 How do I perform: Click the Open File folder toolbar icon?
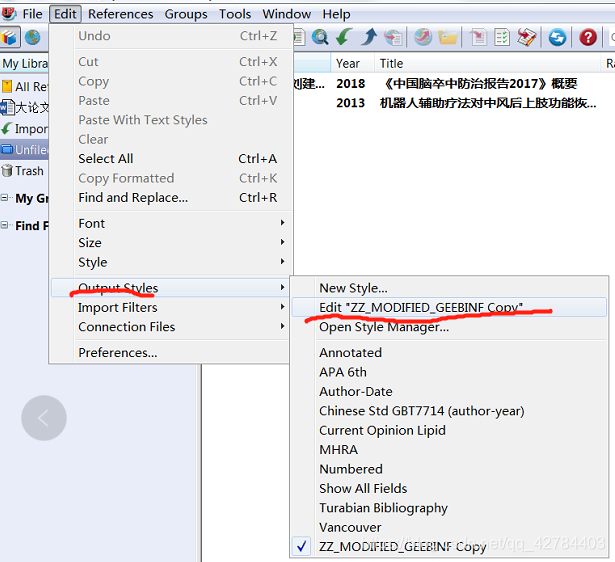click(x=448, y=37)
